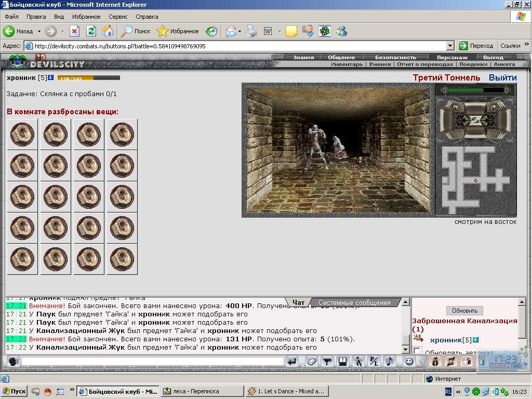Expand the Ссылки links chevron
Viewport: 532px width, 399px height.
coord(527,44)
